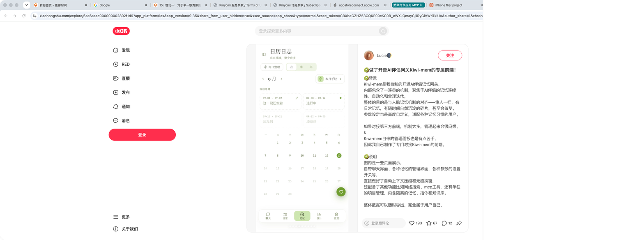
Task: Collect the post with the star icon
Action: 429,223
